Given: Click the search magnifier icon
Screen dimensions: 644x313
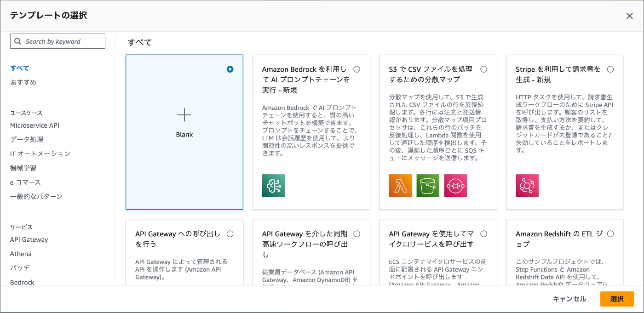Looking at the screenshot, I should click(x=18, y=41).
